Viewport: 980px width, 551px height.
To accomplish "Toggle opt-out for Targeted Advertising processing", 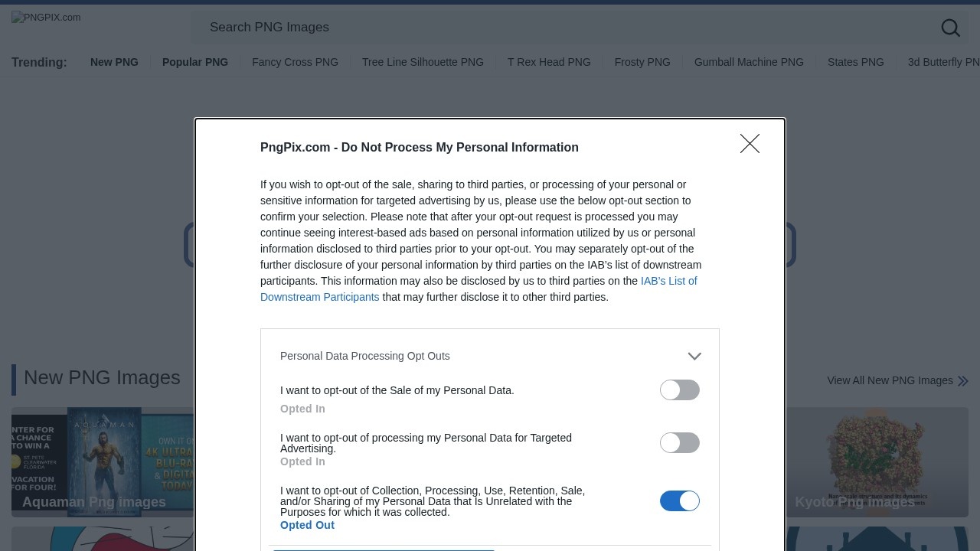I will (680, 442).
